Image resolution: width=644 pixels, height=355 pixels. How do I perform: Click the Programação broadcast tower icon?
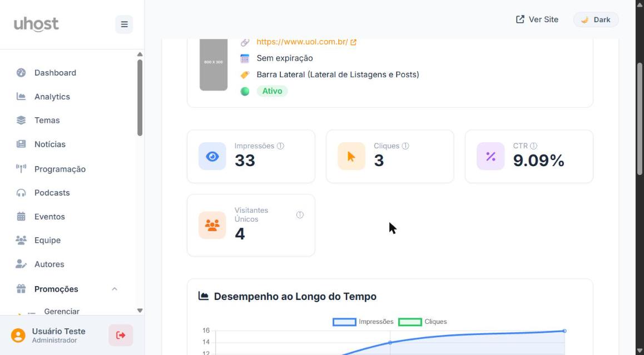point(21,169)
